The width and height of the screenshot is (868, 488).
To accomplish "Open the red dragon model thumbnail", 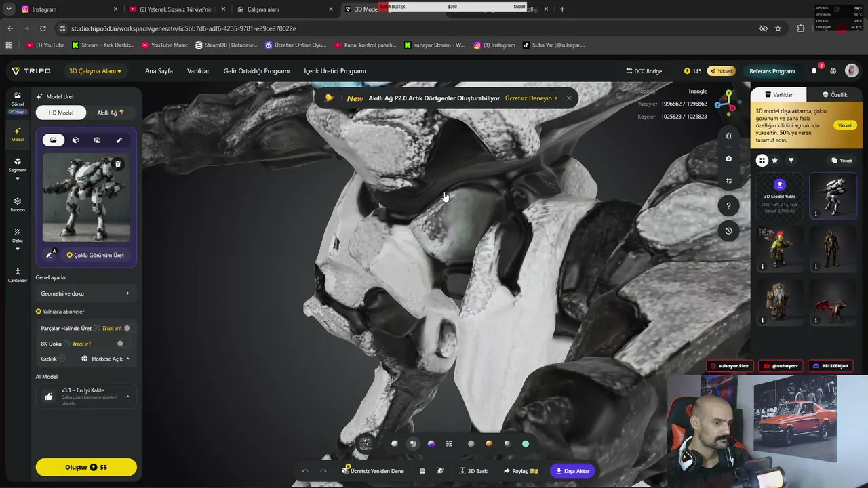I will (833, 302).
